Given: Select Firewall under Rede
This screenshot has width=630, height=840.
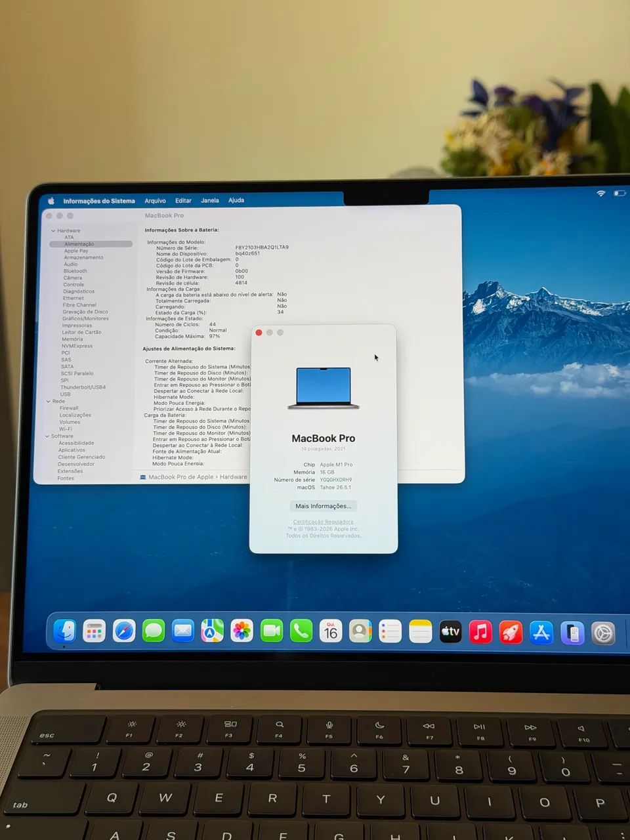Looking at the screenshot, I should coord(69,408).
